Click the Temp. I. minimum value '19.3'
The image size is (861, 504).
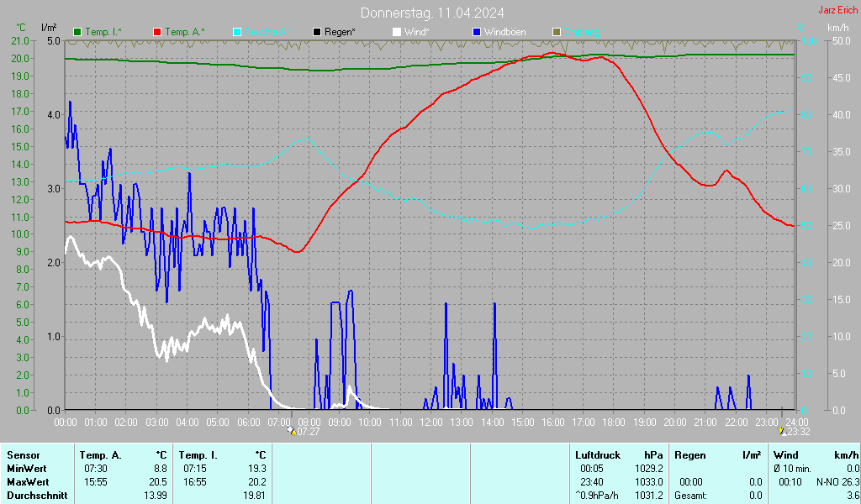[257, 469]
